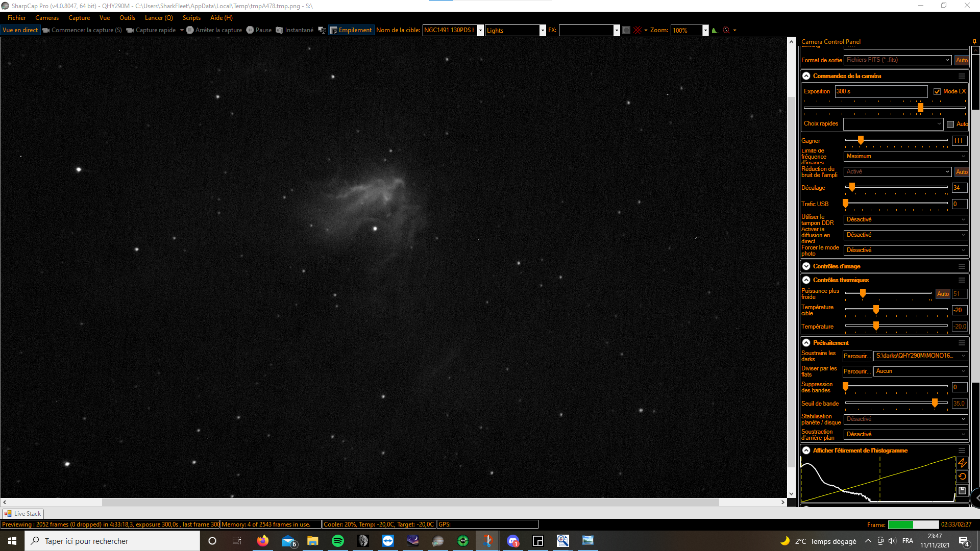The image size is (980, 551).
Task: Toggle the Empilement live stacking button
Action: 351,30
